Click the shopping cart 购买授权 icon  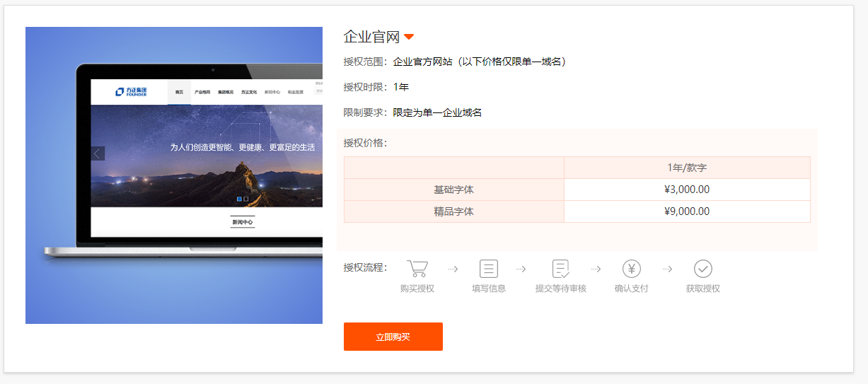coord(417,269)
